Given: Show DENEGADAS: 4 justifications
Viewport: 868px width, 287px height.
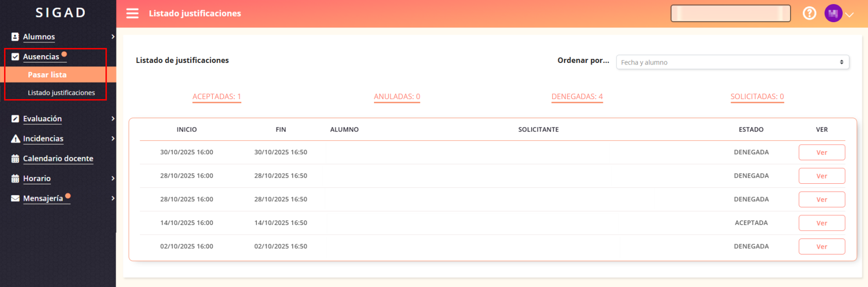Looking at the screenshot, I should click(x=577, y=97).
